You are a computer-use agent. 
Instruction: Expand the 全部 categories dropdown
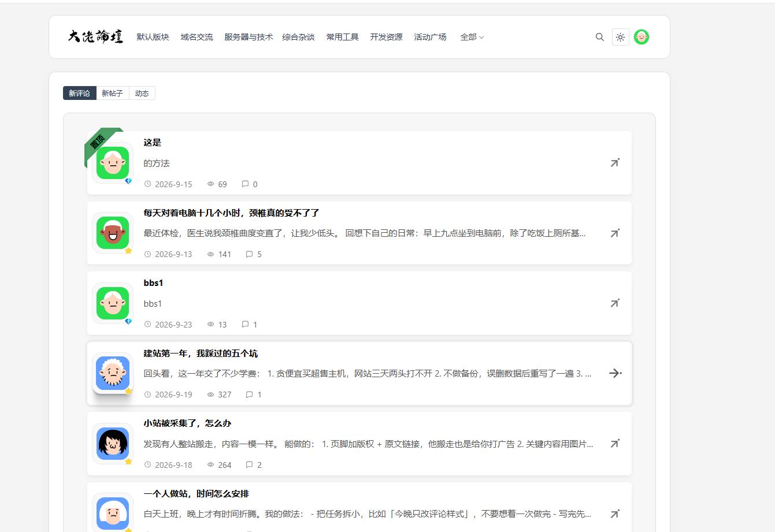tap(472, 37)
